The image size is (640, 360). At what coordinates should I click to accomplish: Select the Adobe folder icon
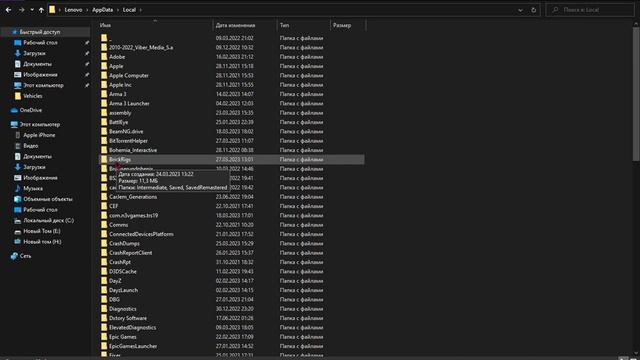tap(104, 57)
